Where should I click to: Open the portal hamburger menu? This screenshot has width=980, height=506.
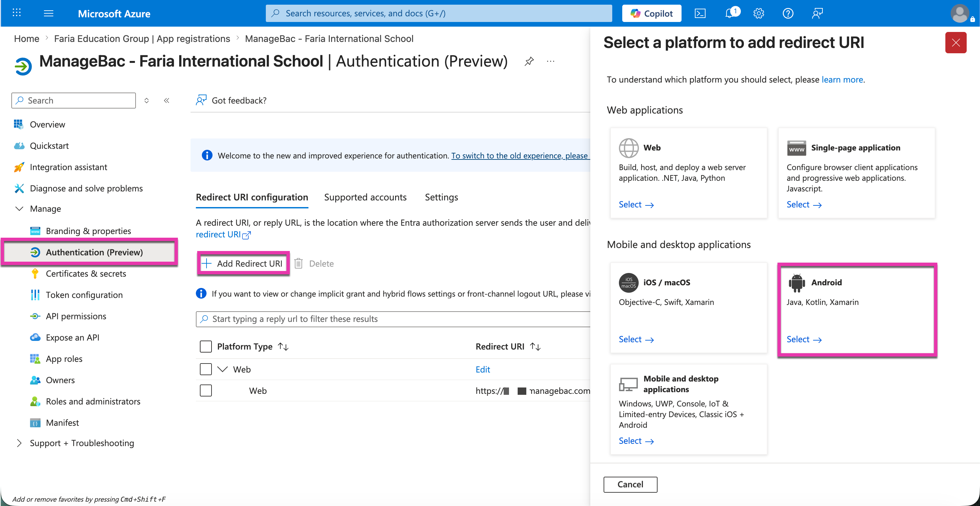48,14
